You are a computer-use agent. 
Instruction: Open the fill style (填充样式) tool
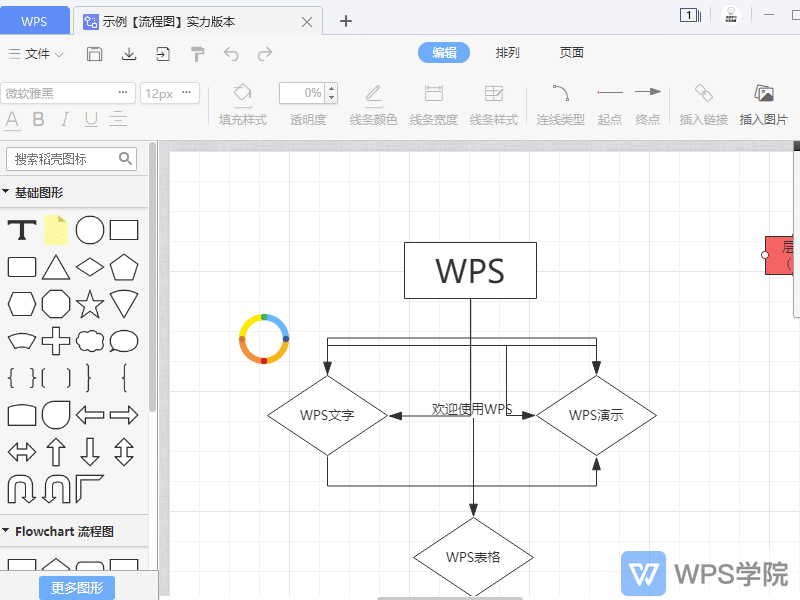pyautogui.click(x=243, y=105)
